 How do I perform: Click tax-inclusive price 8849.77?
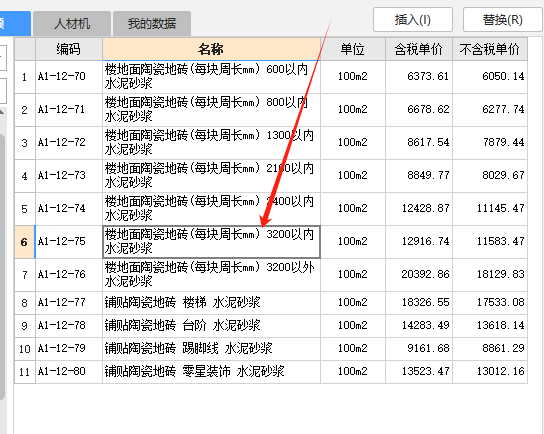tap(419, 176)
